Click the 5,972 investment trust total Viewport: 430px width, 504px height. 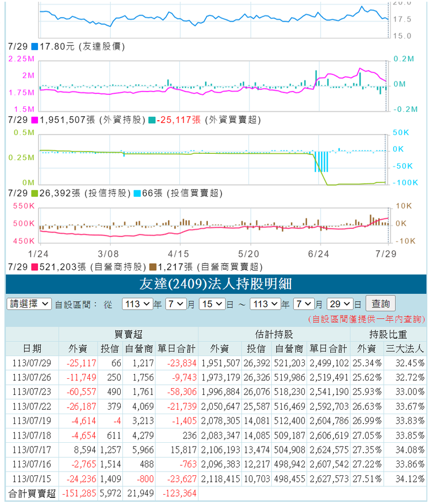(110, 494)
